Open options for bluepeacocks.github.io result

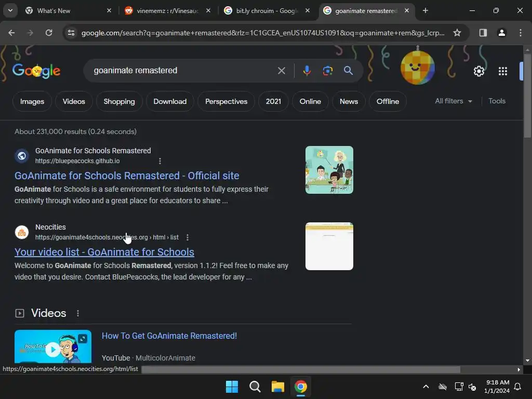[x=160, y=161]
